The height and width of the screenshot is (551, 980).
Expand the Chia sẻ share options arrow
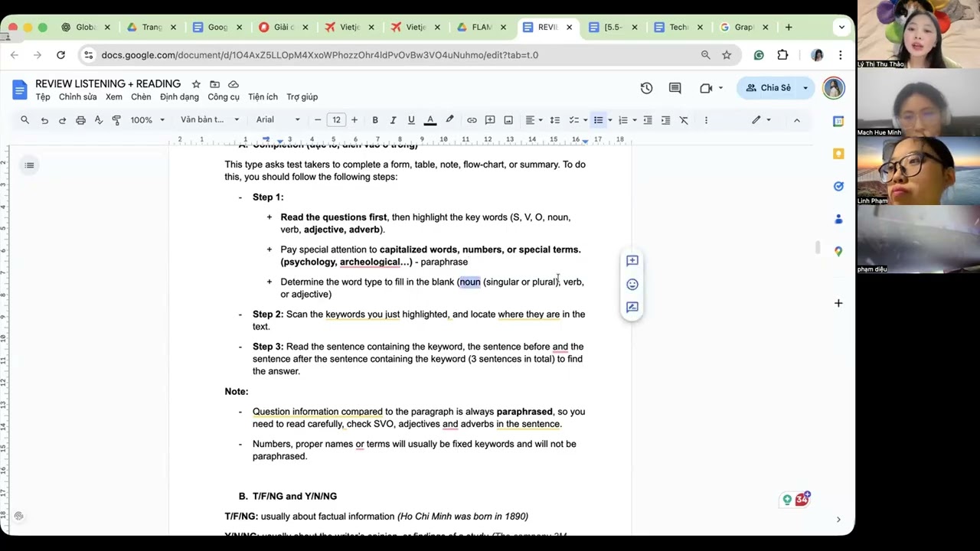(x=805, y=88)
